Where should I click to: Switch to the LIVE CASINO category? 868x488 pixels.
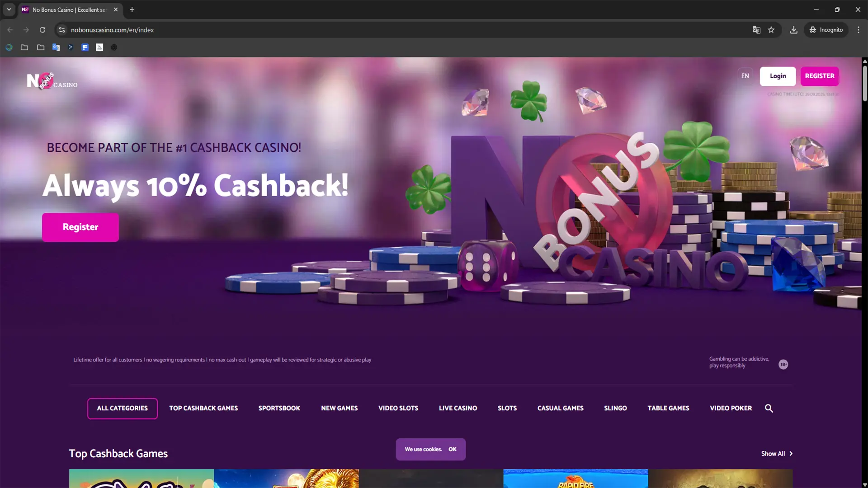click(458, 408)
